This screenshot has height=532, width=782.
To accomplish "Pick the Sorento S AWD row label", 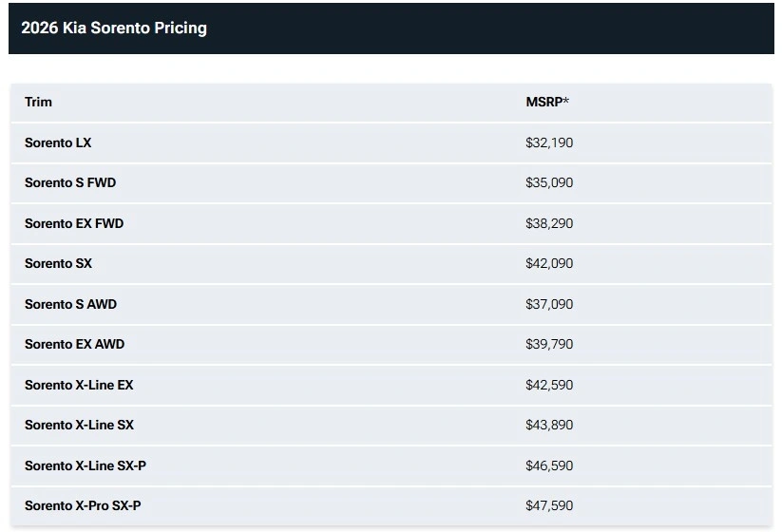I will point(71,304).
